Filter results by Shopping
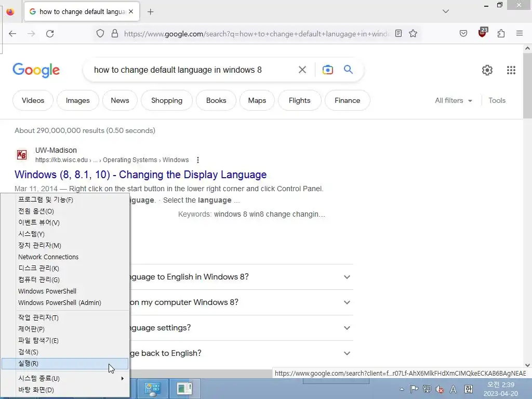This screenshot has width=532, height=399. click(x=167, y=100)
